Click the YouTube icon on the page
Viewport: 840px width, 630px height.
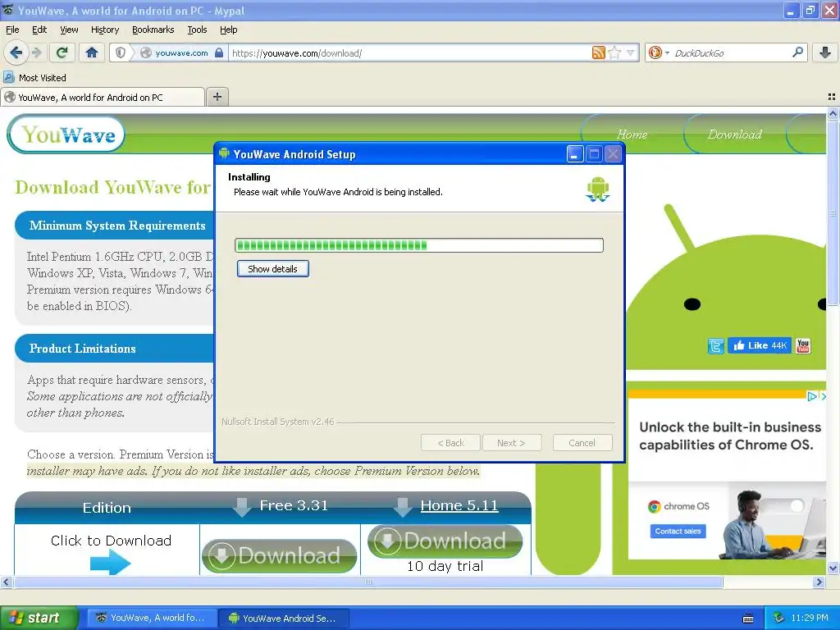coord(802,346)
